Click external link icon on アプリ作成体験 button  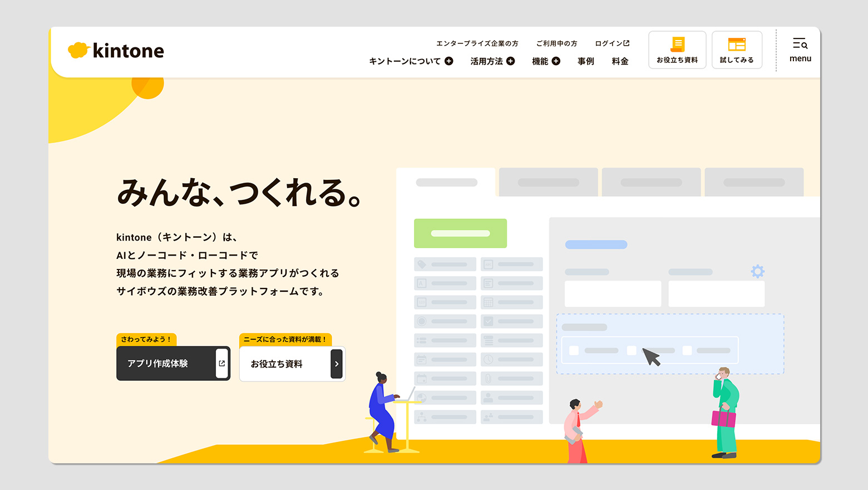222,364
